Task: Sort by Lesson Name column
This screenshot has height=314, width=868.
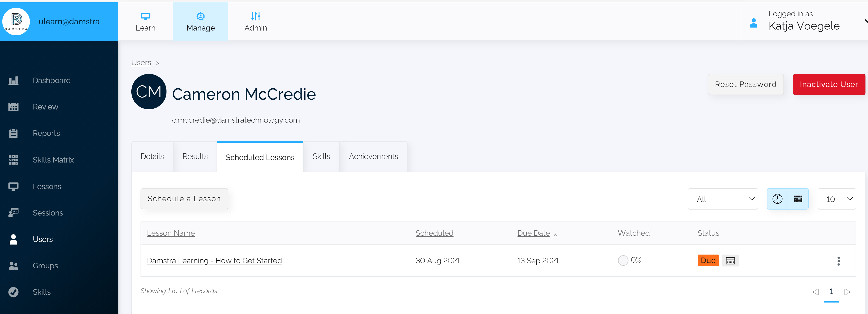Action: click(171, 233)
